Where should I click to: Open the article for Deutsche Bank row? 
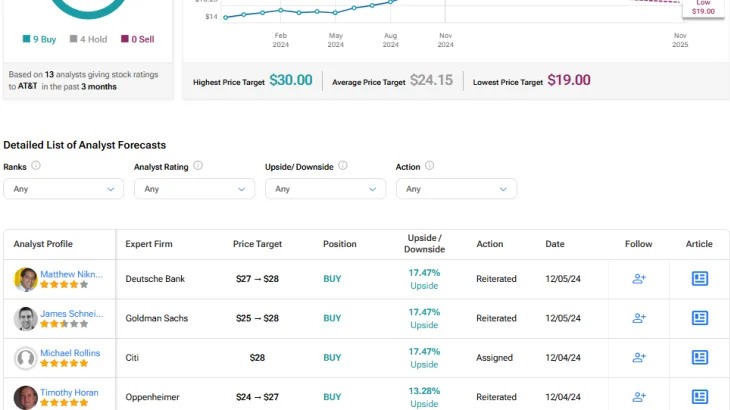pyautogui.click(x=699, y=279)
